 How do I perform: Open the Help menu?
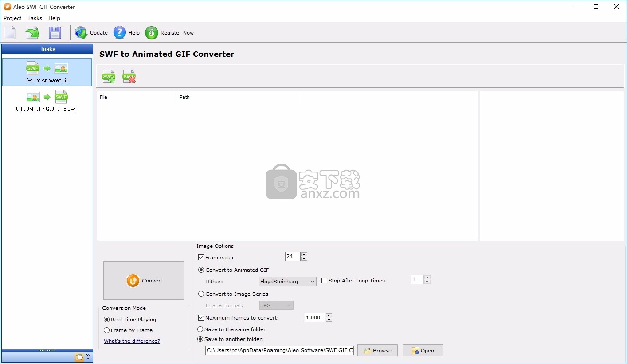pos(54,18)
